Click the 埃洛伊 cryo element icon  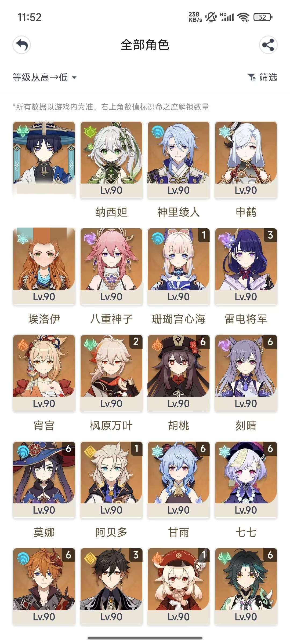click(23, 239)
